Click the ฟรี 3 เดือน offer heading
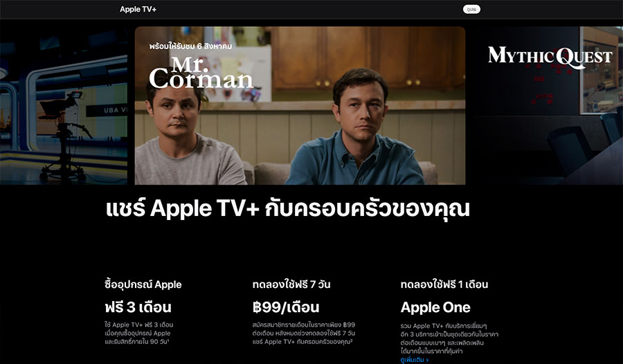The width and height of the screenshot is (623, 364). pyautogui.click(x=138, y=307)
